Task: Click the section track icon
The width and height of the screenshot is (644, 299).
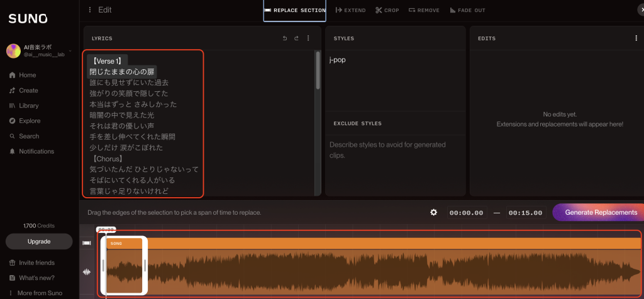Action: (87, 243)
